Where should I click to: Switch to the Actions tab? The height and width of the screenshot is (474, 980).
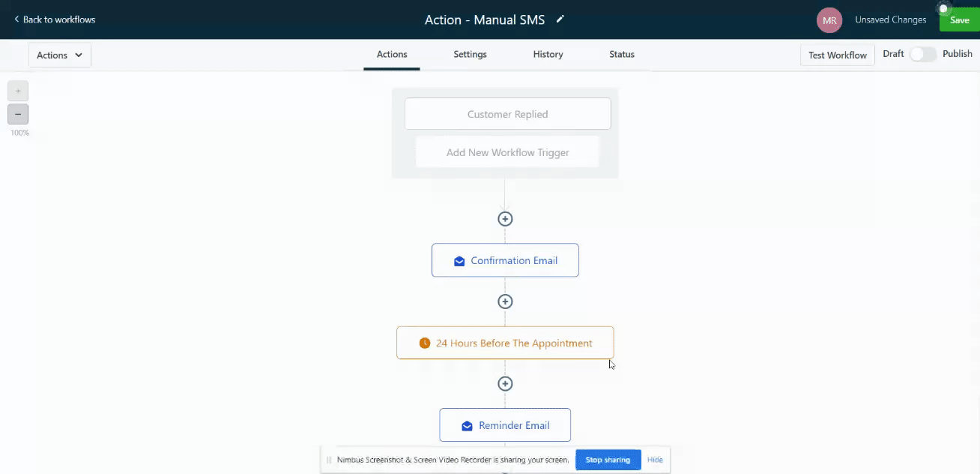[392, 55]
